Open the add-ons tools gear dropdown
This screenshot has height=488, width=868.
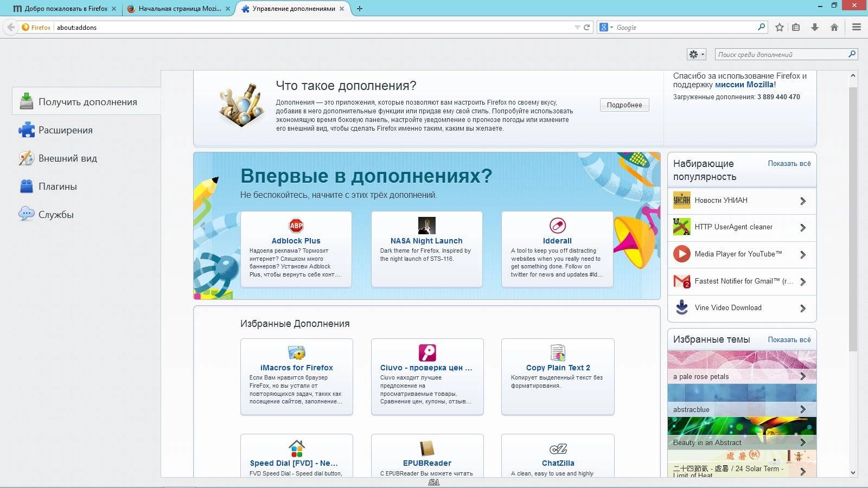coord(697,54)
